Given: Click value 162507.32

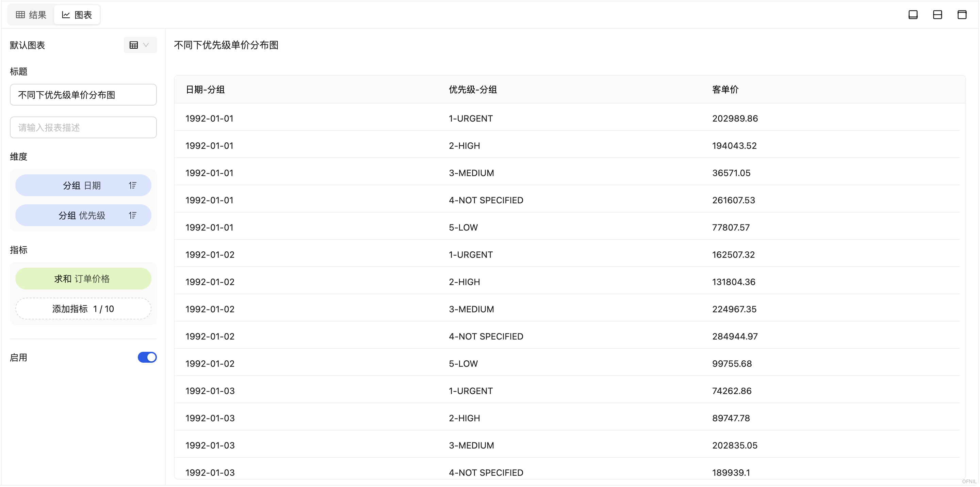Looking at the screenshot, I should pos(734,255).
